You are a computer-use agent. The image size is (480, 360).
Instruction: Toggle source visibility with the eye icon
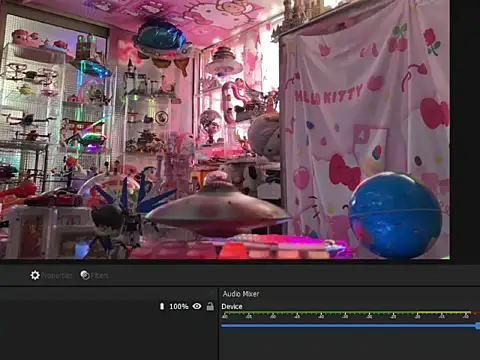197,306
